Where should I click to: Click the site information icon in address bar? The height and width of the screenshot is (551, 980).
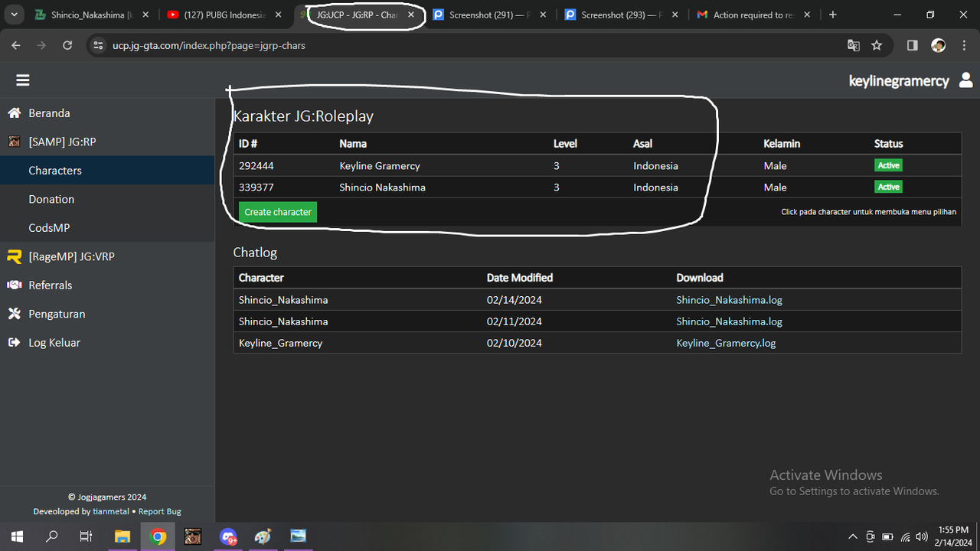[x=97, y=45]
